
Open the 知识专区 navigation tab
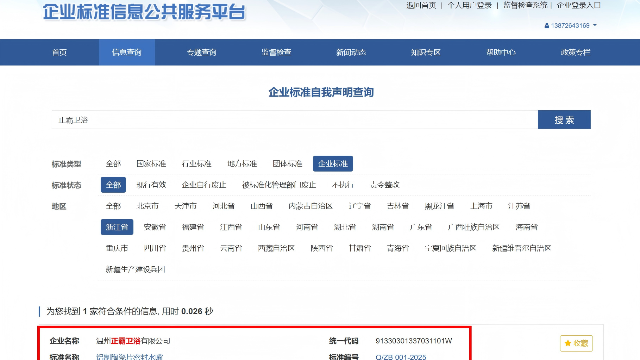coord(426,52)
